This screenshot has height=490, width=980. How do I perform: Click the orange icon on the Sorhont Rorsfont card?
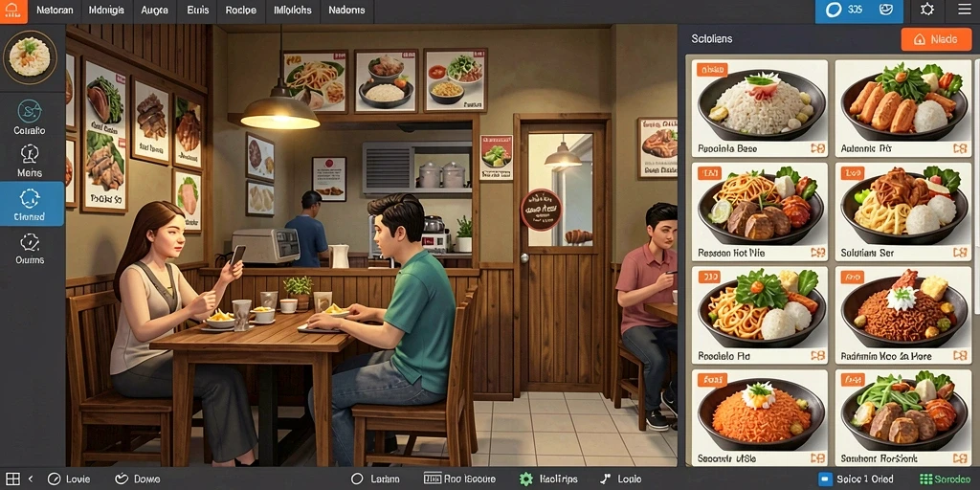(x=961, y=458)
